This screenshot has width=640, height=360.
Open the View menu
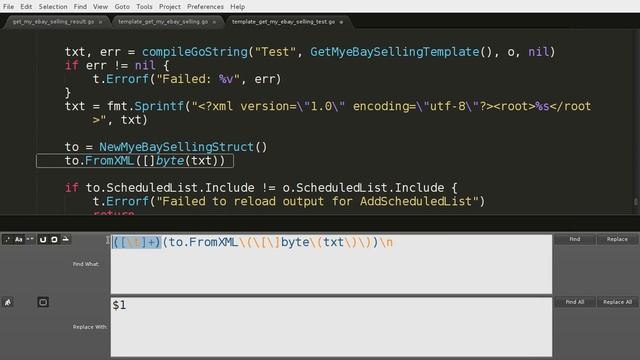click(x=100, y=7)
